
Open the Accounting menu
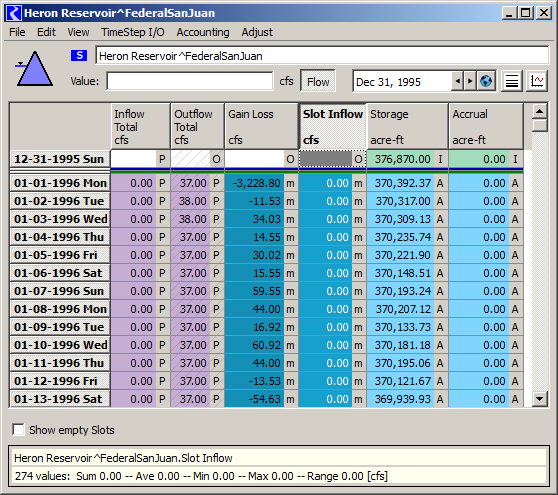203,32
